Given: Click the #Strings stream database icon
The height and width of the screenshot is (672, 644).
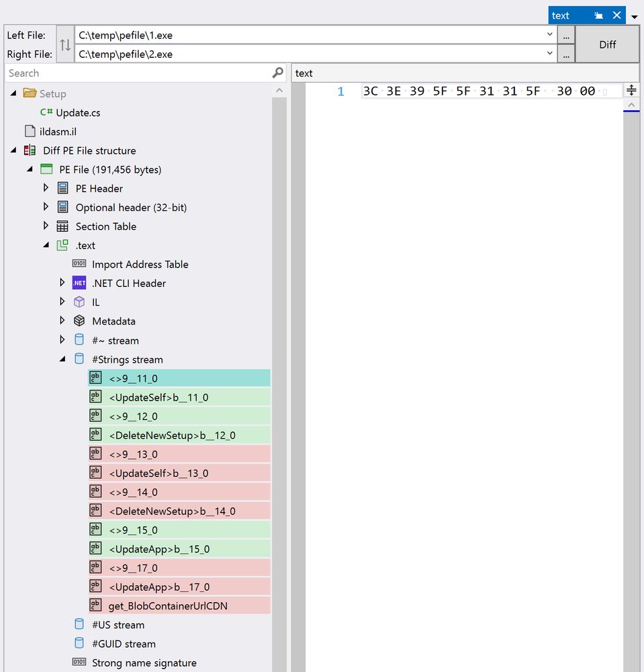Looking at the screenshot, I should [79, 359].
